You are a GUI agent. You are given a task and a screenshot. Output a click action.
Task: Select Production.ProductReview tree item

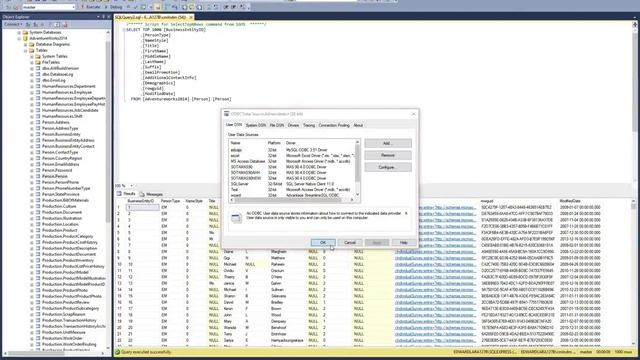coord(66,302)
